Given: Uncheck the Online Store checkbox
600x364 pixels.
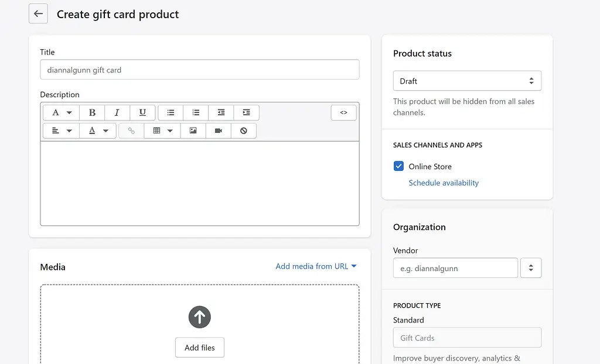Looking at the screenshot, I should tap(398, 166).
